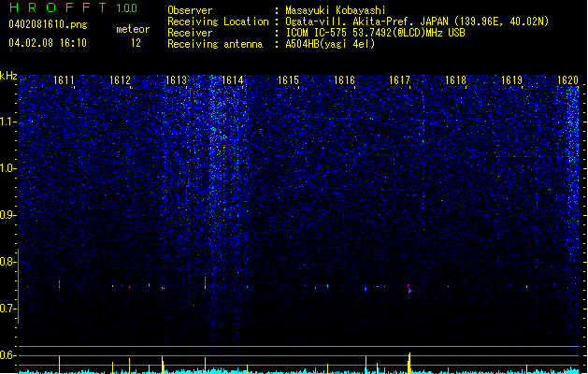588x374 pixels.
Task: Click the 'Receiving Location' label
Action: pos(218,22)
